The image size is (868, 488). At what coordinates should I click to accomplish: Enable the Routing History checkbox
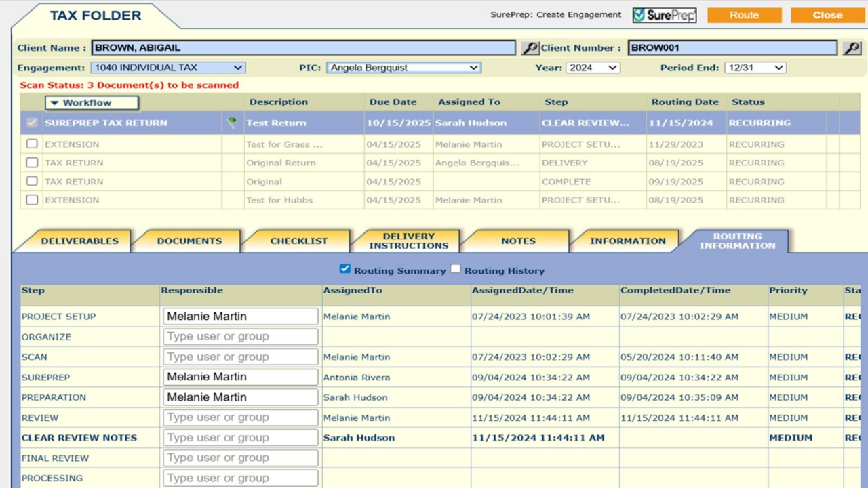(x=456, y=269)
